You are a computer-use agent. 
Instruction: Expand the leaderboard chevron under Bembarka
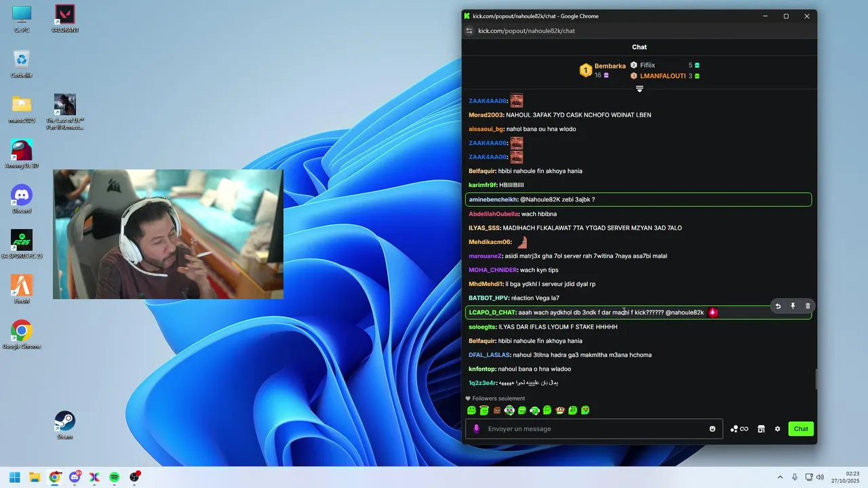(639, 89)
